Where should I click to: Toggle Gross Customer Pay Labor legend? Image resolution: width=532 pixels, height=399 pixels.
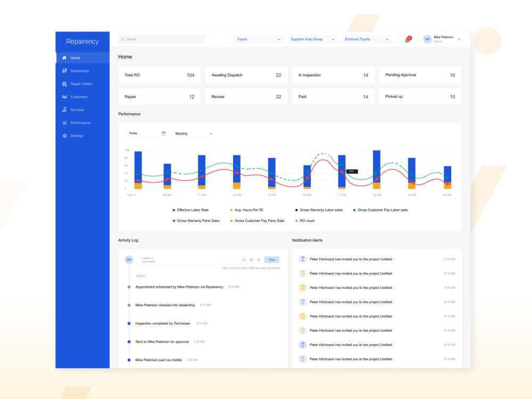pyautogui.click(x=381, y=210)
